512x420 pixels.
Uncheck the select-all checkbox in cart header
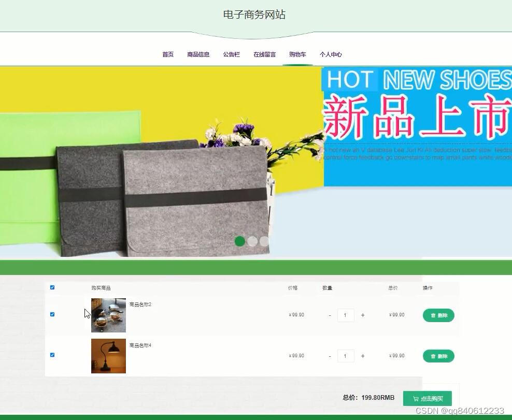[52, 287]
